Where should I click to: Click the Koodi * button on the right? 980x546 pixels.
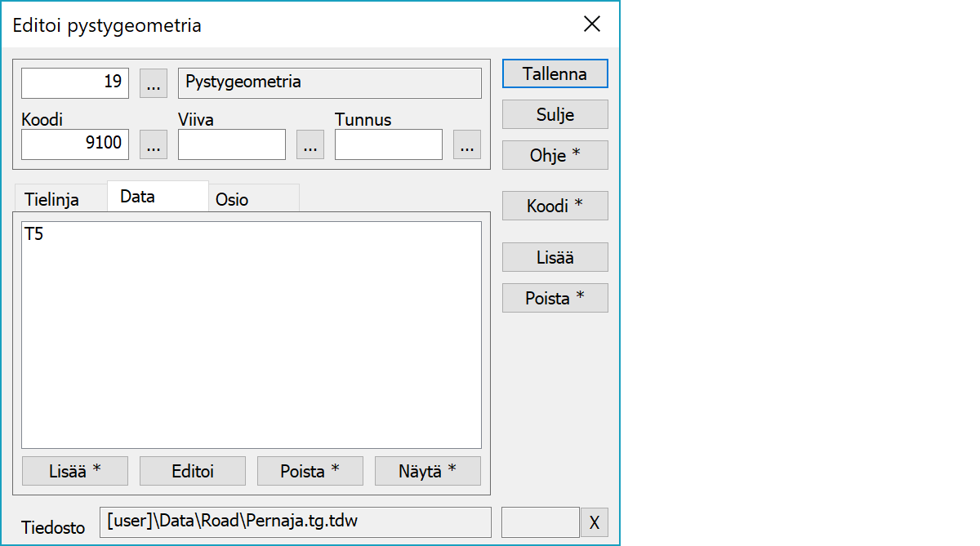tap(555, 206)
